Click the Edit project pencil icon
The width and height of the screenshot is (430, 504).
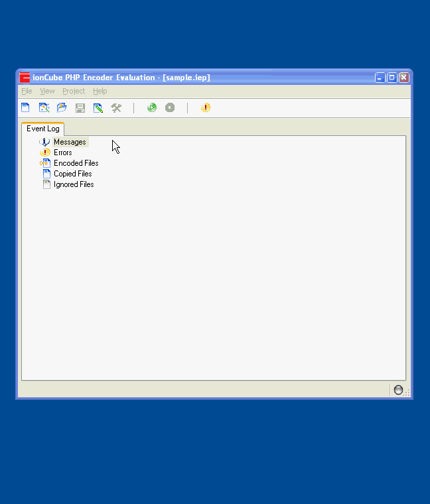click(x=98, y=107)
